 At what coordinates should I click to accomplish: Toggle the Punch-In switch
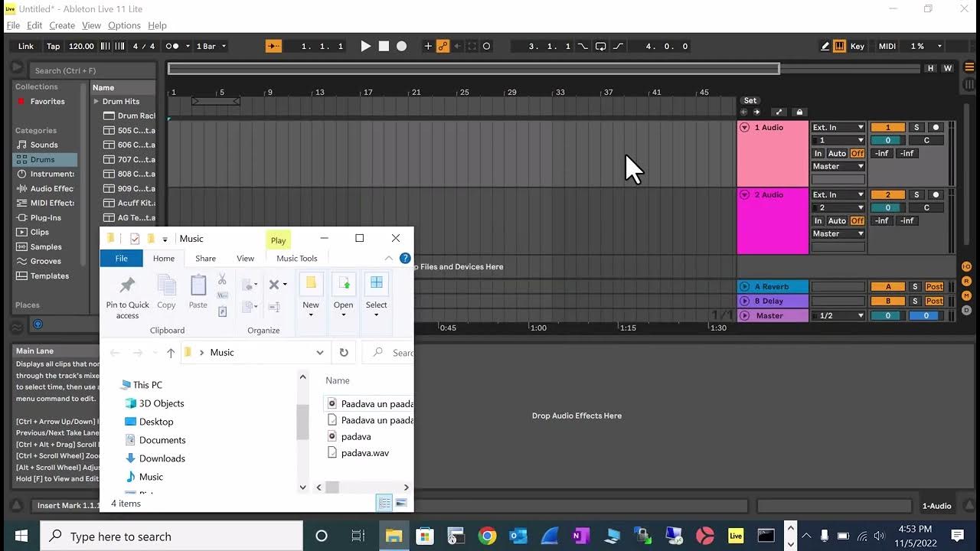coord(583,46)
